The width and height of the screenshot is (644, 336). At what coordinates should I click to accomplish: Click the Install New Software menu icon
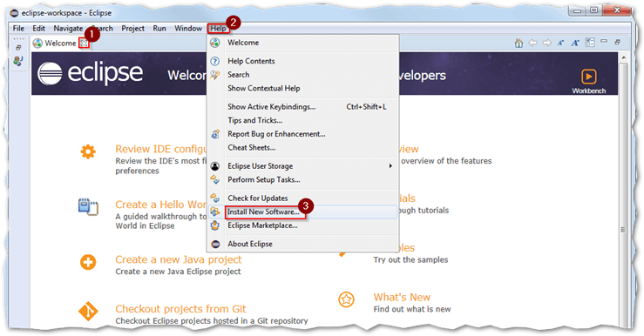point(215,212)
